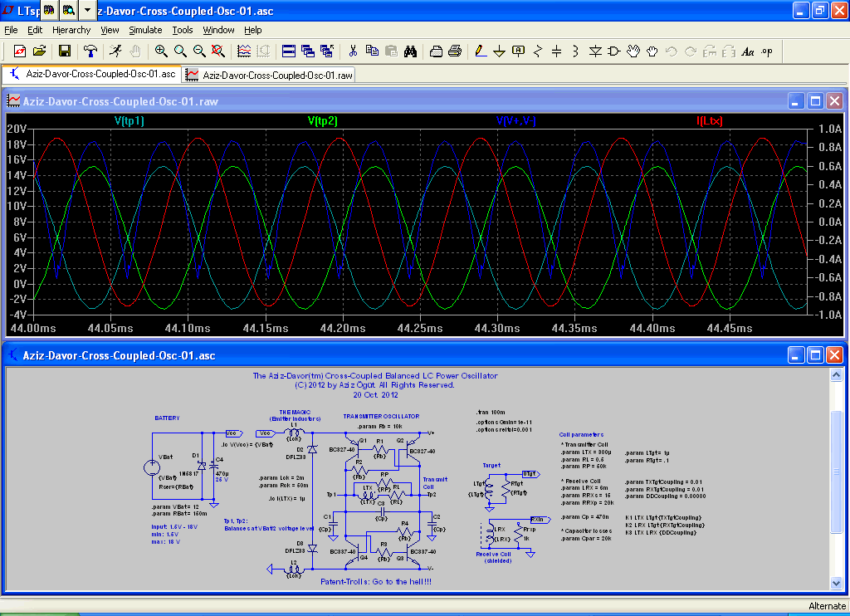This screenshot has height=616, width=850.
Task: Click the Zoom In magnifier icon
Action: [x=161, y=51]
